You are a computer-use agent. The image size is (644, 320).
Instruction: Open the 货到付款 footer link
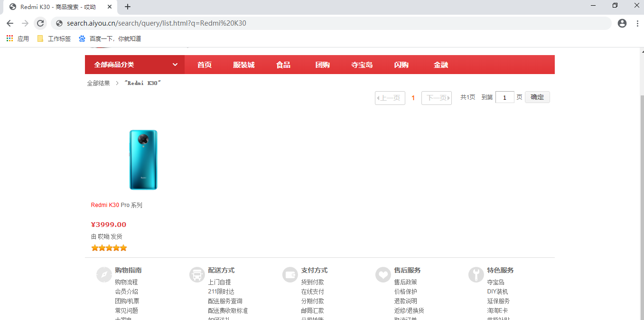pos(312,282)
